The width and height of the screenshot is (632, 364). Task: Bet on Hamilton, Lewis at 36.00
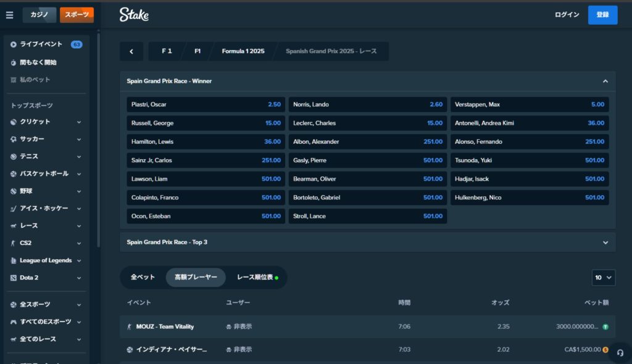point(206,142)
